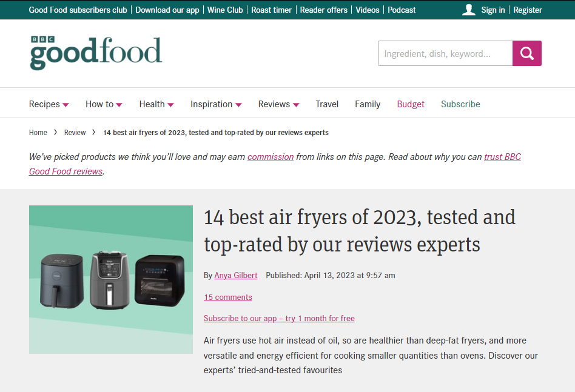Open the Wine Club page

coord(225,10)
